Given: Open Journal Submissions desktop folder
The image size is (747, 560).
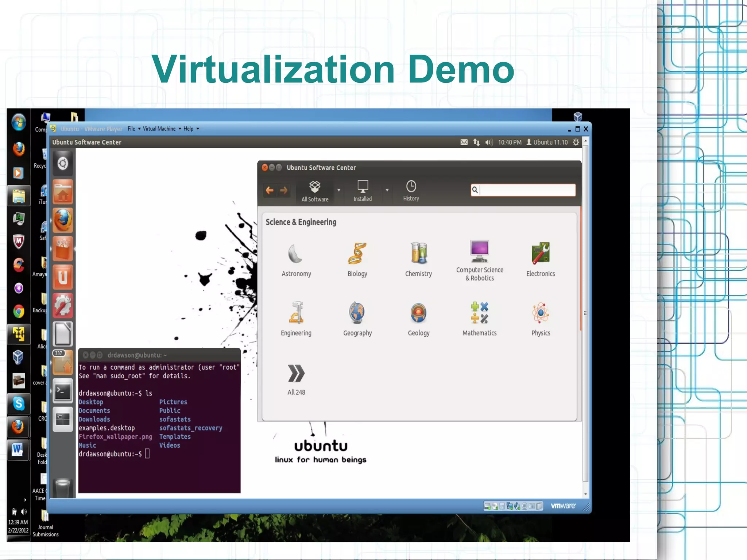Looking at the screenshot, I should click(x=45, y=524).
